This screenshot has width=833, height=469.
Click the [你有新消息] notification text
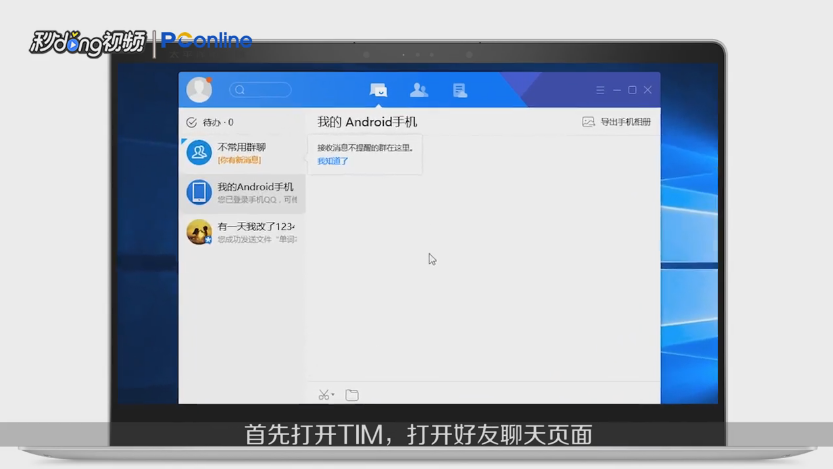point(240,160)
